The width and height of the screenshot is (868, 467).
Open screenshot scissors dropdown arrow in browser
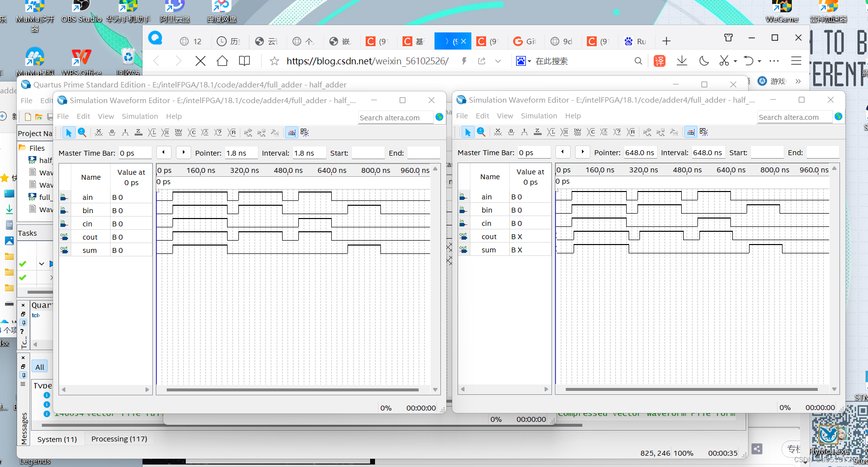click(x=735, y=61)
